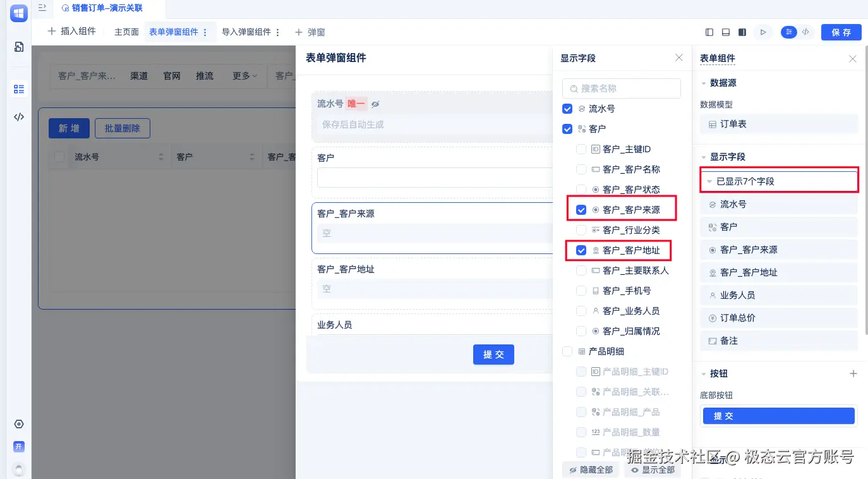Image resolution: width=868 pixels, height=479 pixels.
Task: Select the 渠道 filter option
Action: pos(139,76)
